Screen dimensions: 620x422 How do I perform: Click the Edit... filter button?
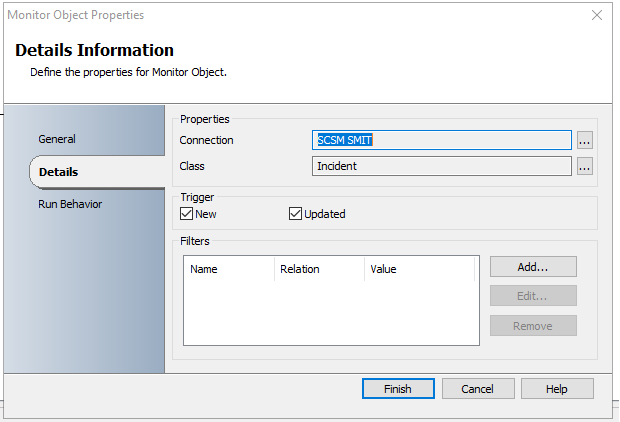pyautogui.click(x=533, y=296)
